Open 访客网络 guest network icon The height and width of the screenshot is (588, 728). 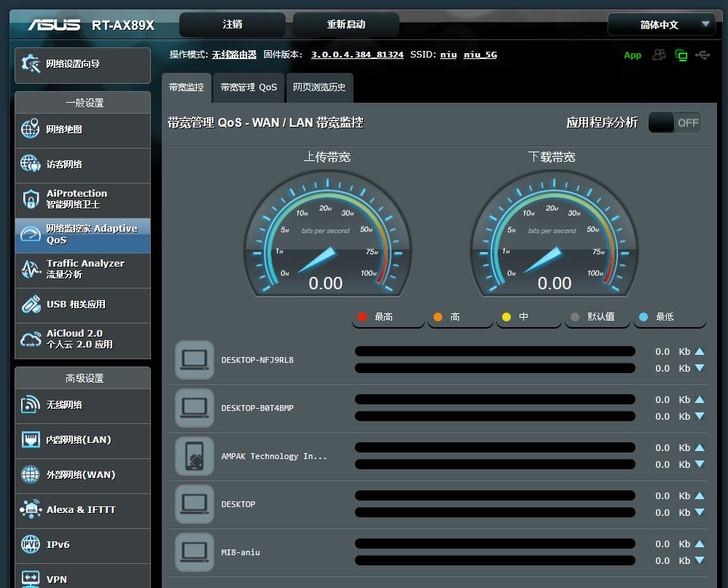(31, 164)
